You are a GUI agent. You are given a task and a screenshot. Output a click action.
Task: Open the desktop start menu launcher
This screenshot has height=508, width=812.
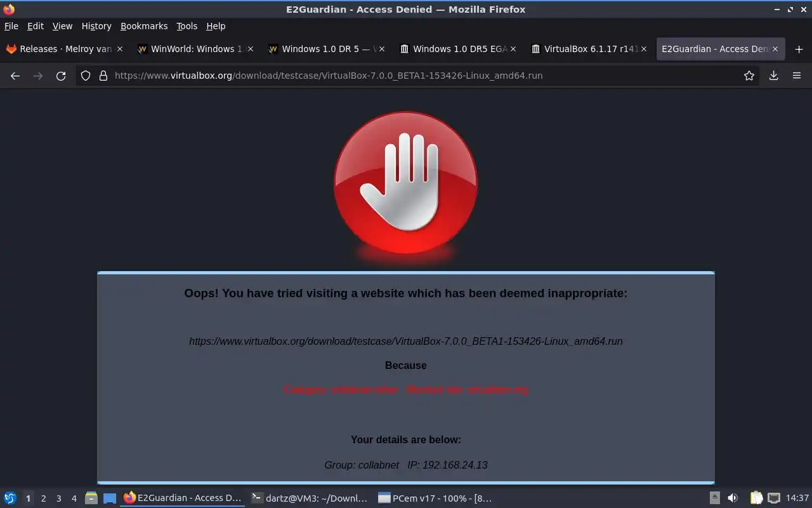click(x=10, y=498)
